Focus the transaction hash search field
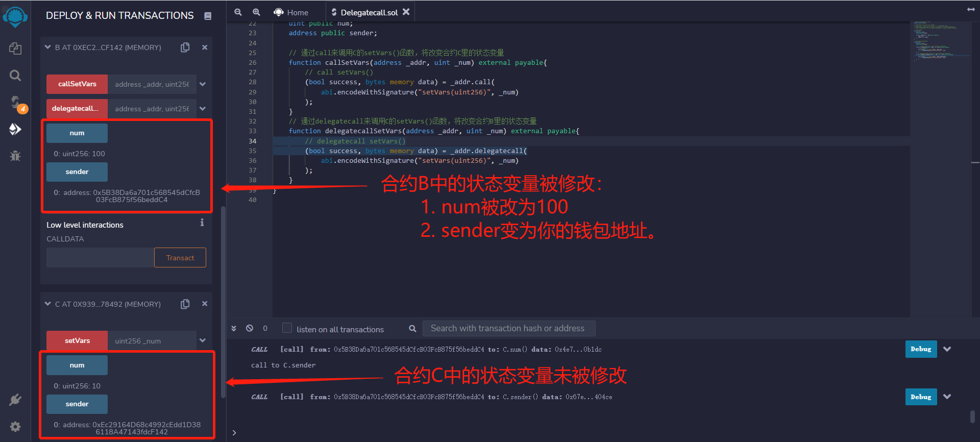Viewport: 980px width, 442px height. point(509,328)
